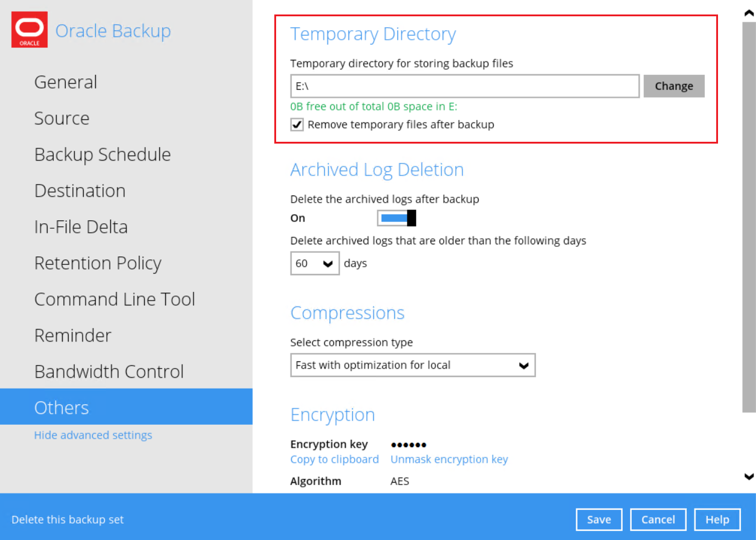
Task: Select Command Line Tool in sidebar
Action: coord(115,299)
